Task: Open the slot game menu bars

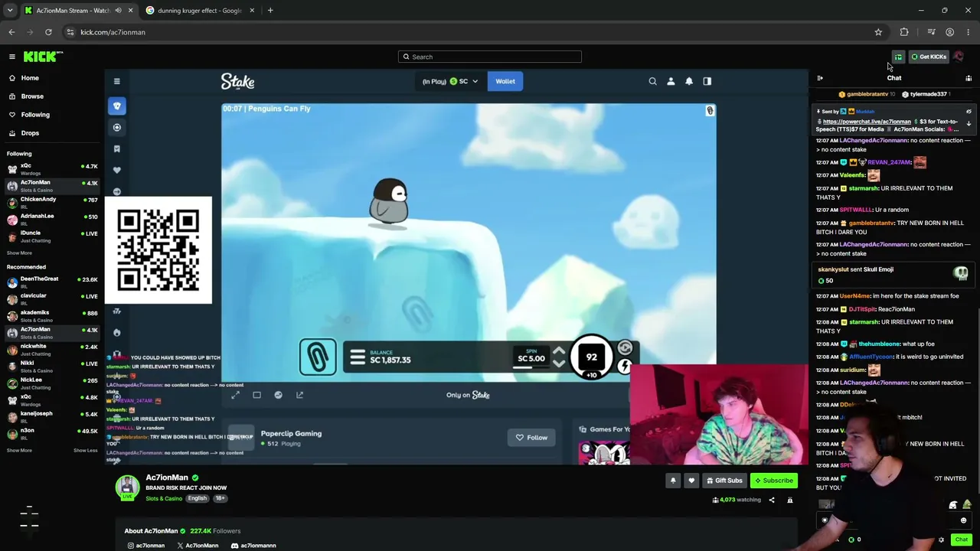Action: [358, 357]
